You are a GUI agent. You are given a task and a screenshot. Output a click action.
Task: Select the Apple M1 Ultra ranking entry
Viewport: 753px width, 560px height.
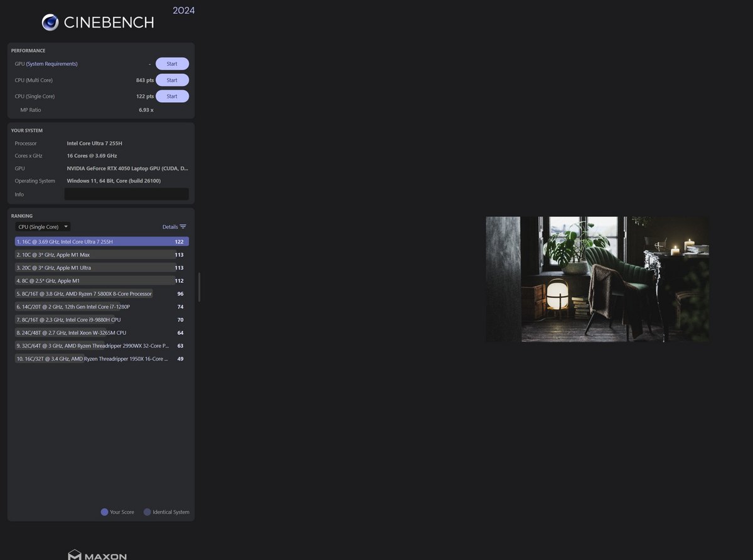101,268
